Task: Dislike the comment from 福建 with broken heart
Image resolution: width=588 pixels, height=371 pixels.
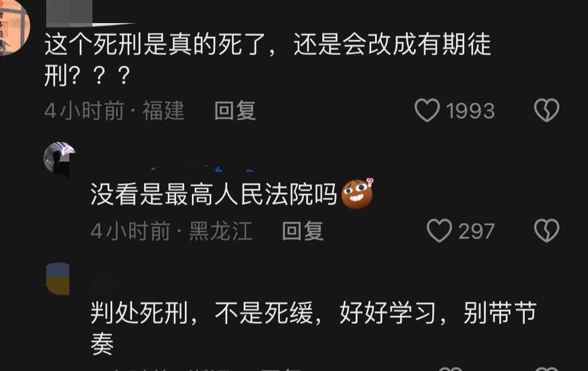Action: tap(547, 110)
